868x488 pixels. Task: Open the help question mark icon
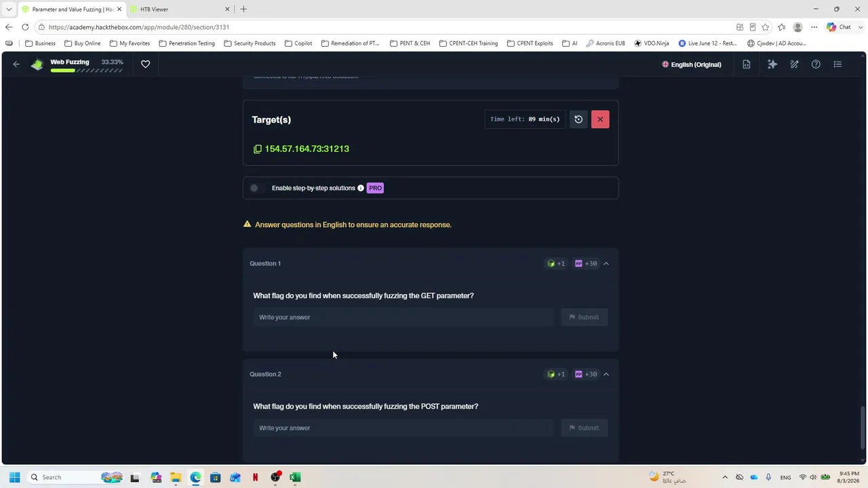pos(816,64)
